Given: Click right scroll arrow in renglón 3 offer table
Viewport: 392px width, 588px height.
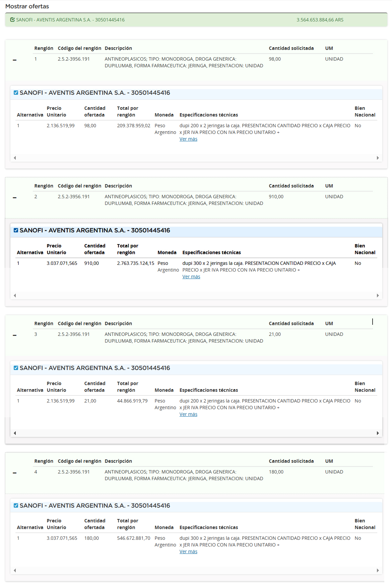Looking at the screenshot, I should point(378,433).
